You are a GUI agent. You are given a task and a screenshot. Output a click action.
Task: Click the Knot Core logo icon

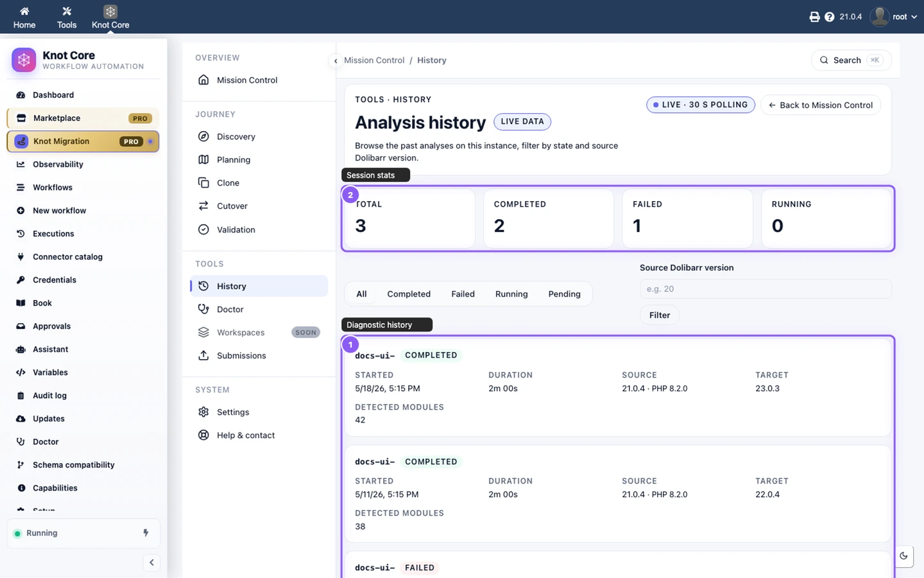click(24, 60)
